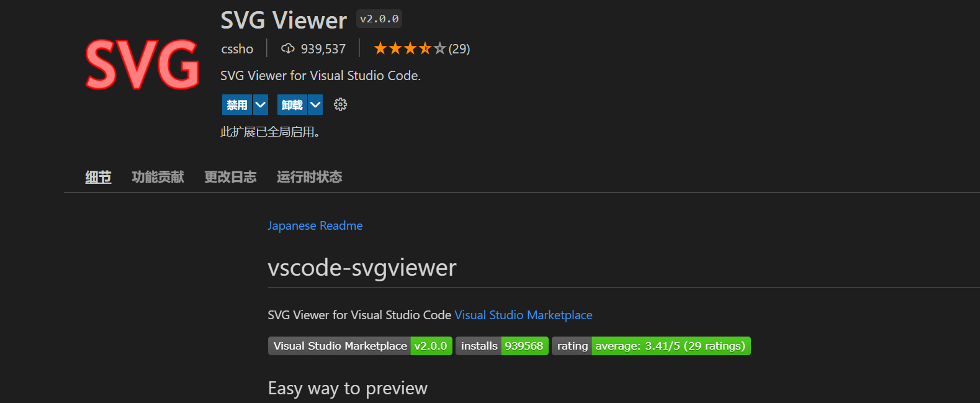Disable the extension via 禁用 button
The height and width of the screenshot is (403, 980).
(x=237, y=105)
